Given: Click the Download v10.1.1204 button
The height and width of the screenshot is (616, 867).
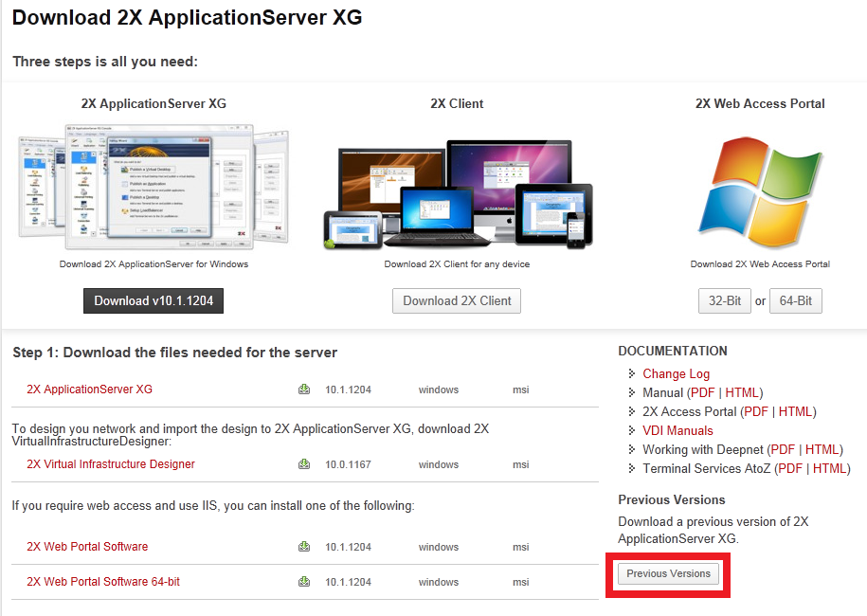Looking at the screenshot, I should pyautogui.click(x=154, y=300).
